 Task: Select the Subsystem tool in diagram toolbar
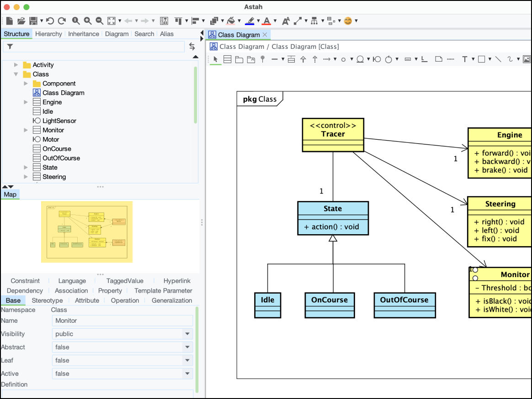point(251,60)
